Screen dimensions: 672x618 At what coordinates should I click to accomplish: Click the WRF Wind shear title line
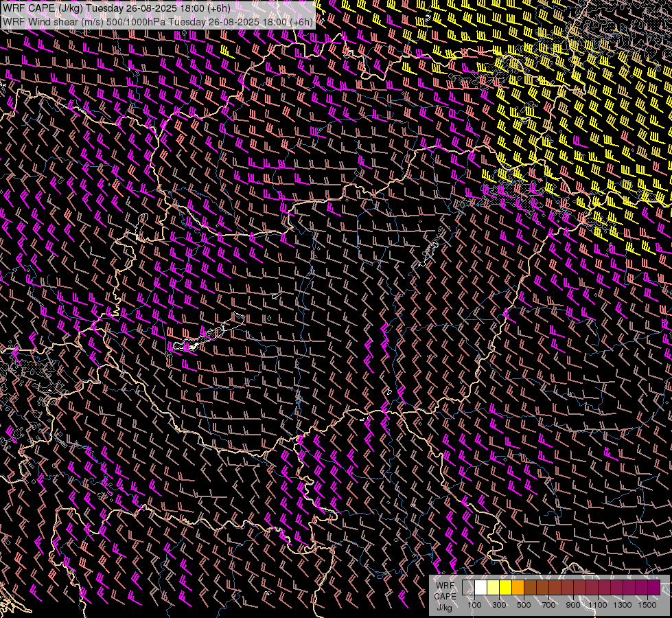tap(157, 22)
